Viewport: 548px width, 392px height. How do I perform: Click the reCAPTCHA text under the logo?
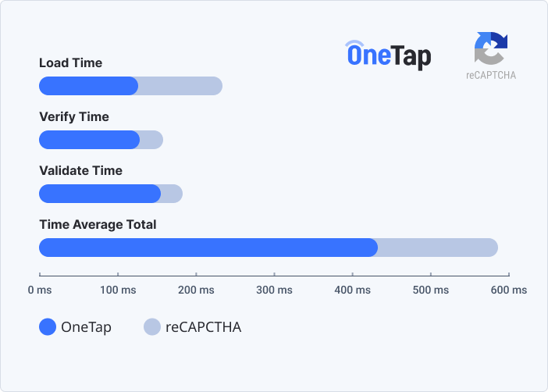coord(491,76)
